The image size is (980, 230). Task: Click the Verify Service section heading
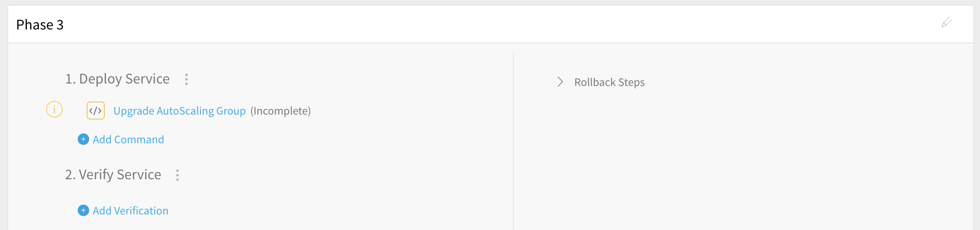[113, 174]
